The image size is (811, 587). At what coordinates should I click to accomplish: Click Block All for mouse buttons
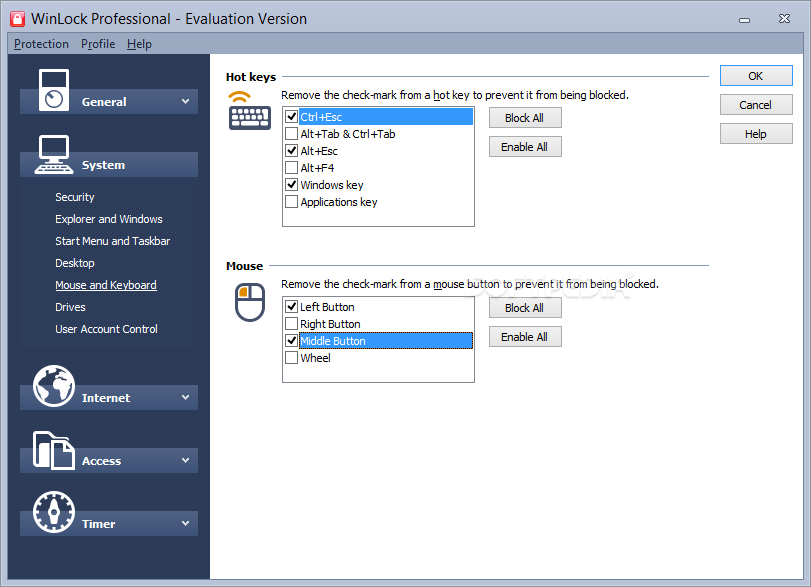(525, 308)
